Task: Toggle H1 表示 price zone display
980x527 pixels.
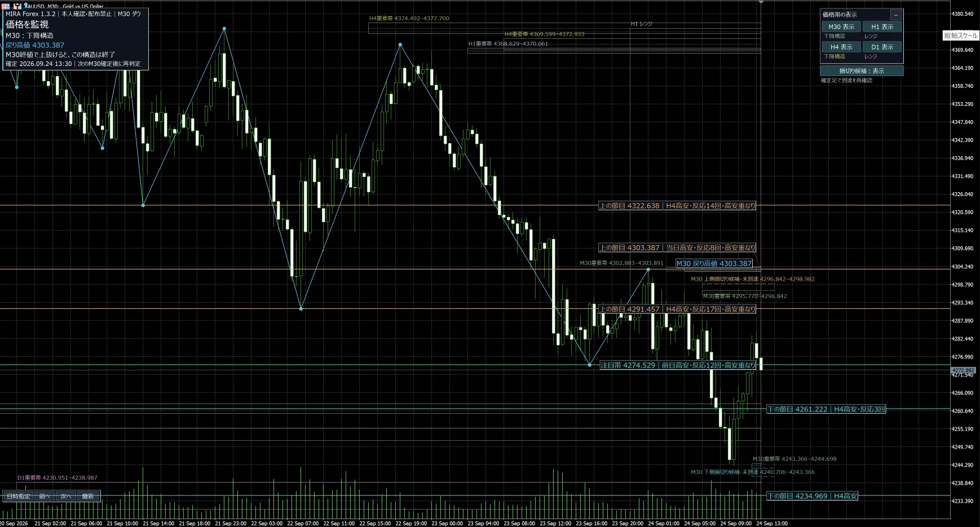Action: [882, 26]
